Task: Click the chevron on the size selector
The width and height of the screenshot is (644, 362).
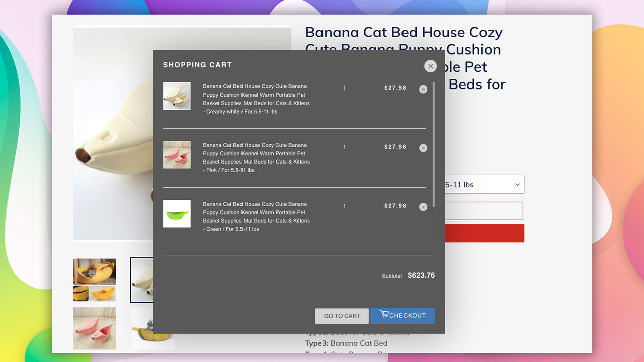Action: coord(517,184)
